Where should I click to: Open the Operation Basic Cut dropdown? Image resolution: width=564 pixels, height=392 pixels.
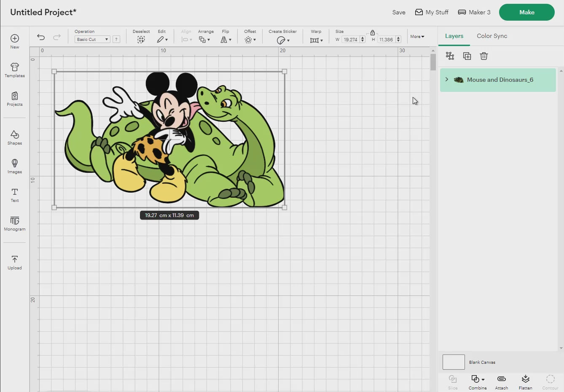(92, 39)
